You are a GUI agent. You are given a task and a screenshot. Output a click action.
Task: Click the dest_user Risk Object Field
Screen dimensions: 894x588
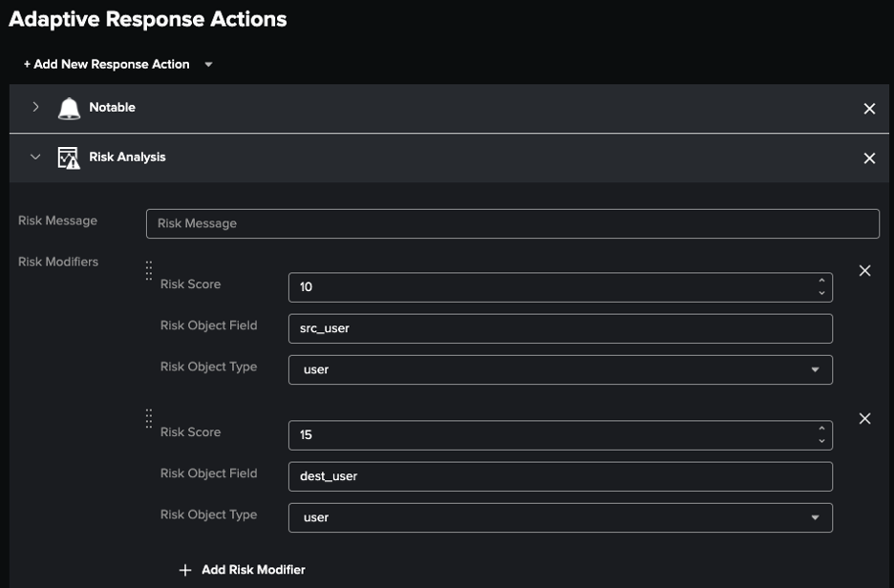tap(560, 476)
